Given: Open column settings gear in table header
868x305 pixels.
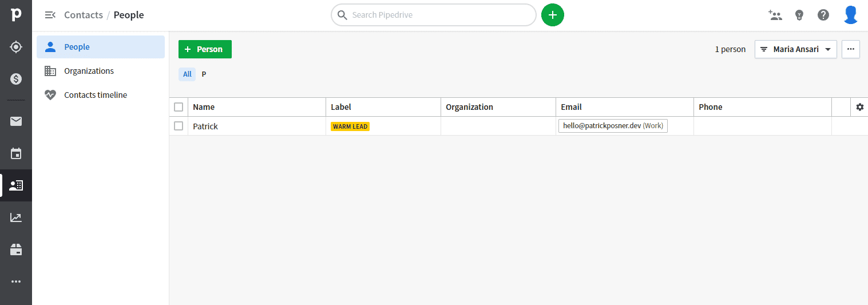Looking at the screenshot, I should (859, 107).
